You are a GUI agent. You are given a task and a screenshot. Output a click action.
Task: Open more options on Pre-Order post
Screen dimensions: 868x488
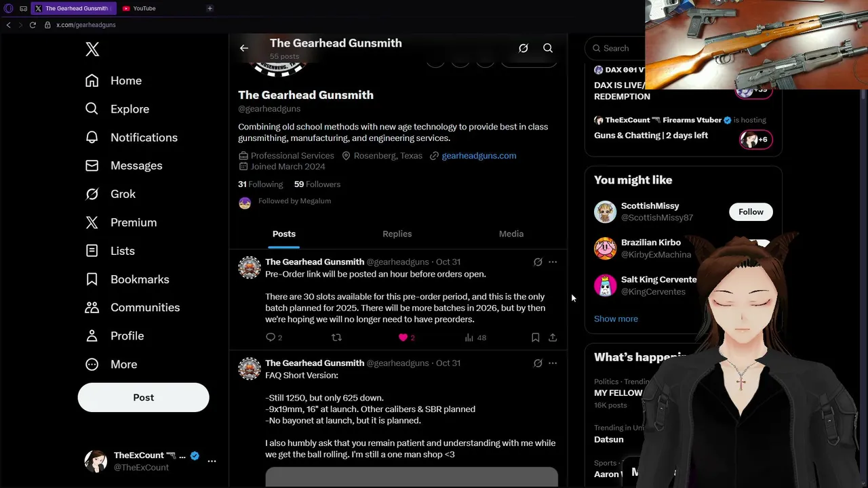[x=553, y=262]
